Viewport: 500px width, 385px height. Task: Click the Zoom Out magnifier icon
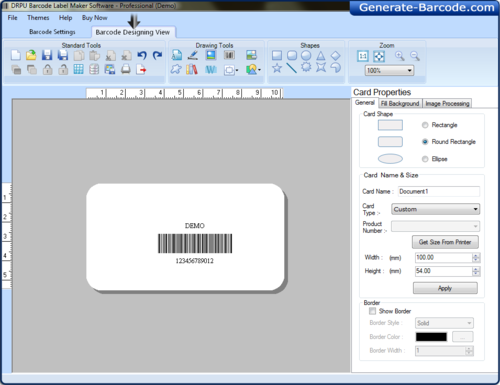(415, 56)
